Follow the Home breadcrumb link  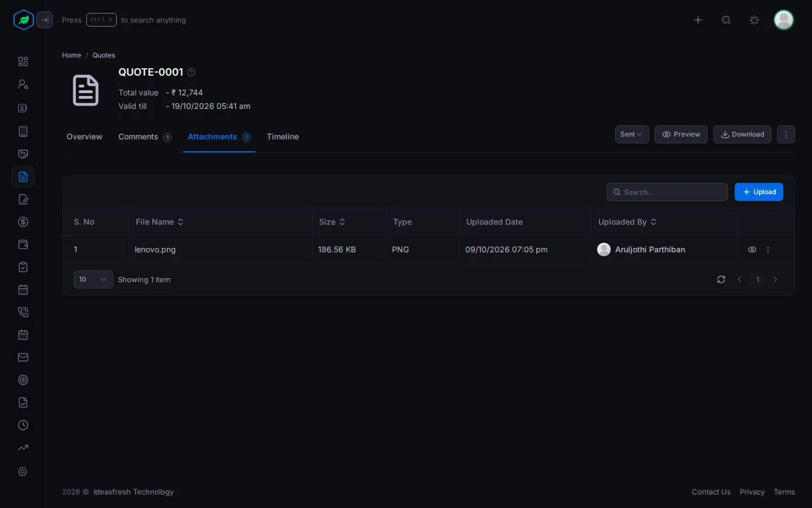pos(72,55)
